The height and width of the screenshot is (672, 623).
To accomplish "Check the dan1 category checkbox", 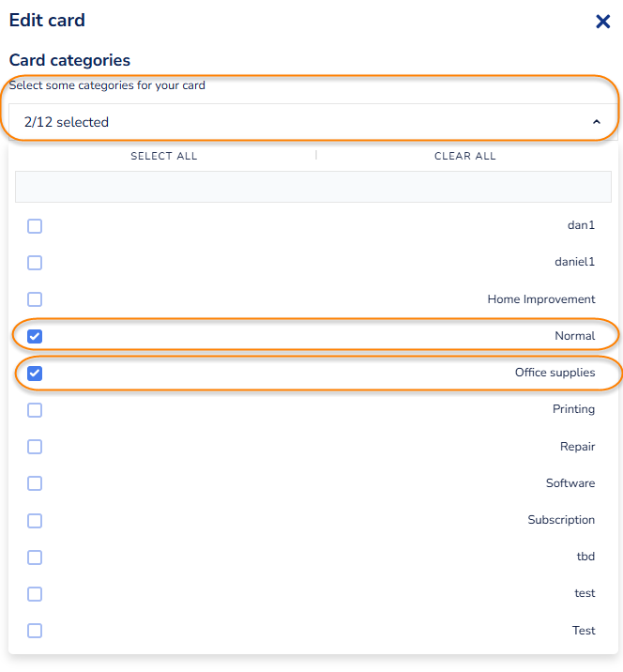I will point(35,226).
